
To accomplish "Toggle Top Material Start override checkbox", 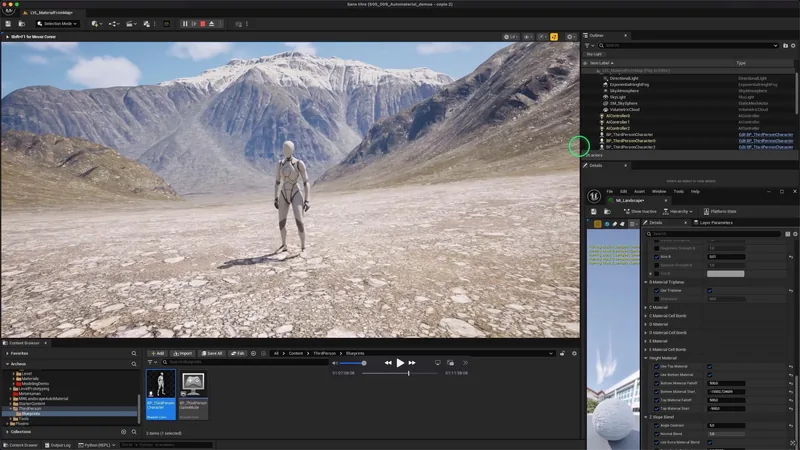I will [657, 408].
